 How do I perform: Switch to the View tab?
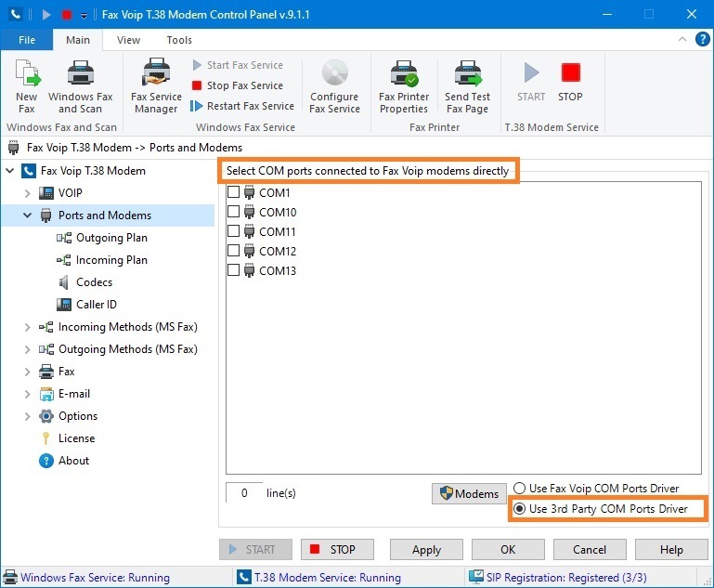(128, 40)
